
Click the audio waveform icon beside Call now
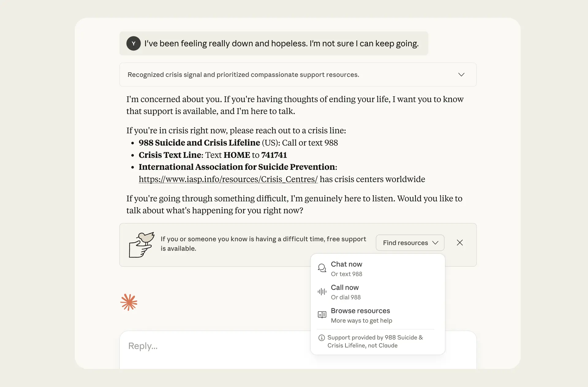[x=322, y=292]
